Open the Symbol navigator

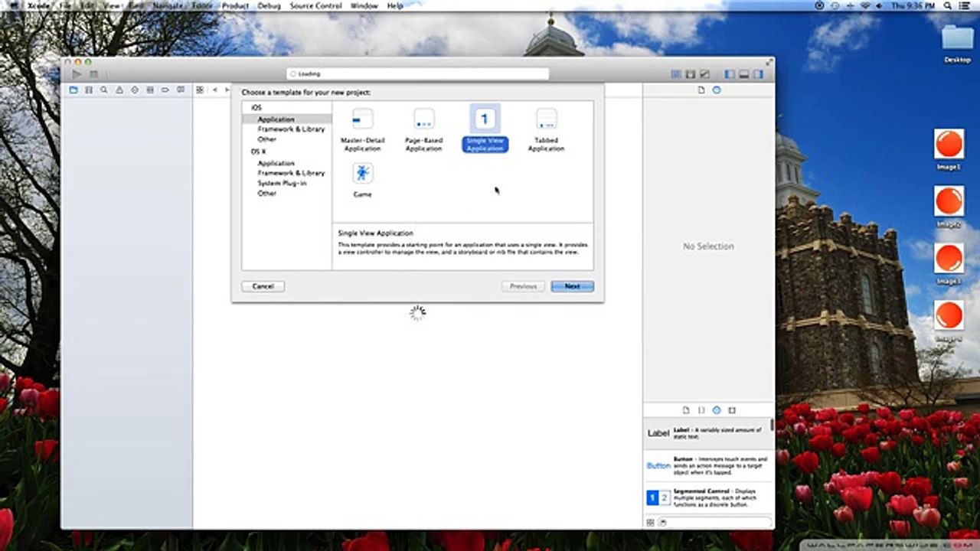(89, 90)
